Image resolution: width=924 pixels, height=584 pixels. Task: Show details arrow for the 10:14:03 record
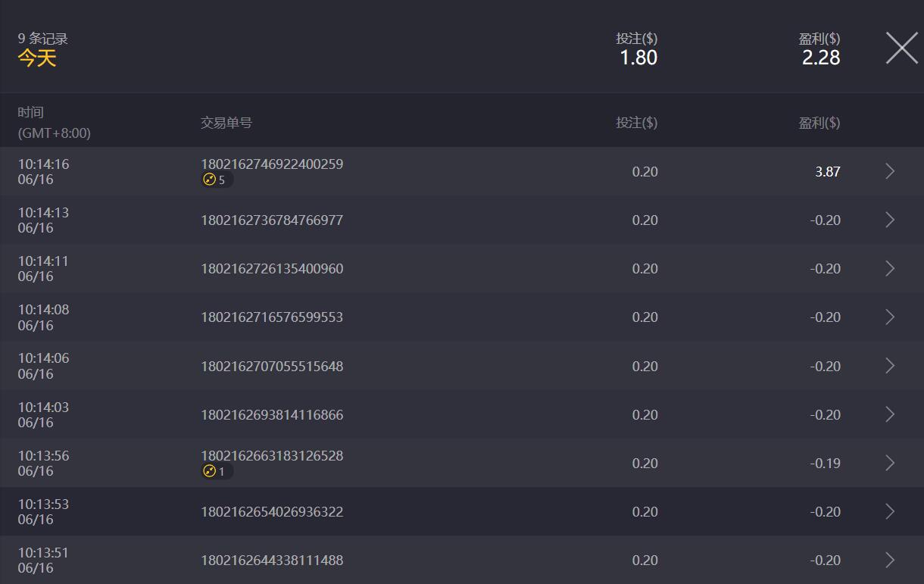pyautogui.click(x=890, y=414)
